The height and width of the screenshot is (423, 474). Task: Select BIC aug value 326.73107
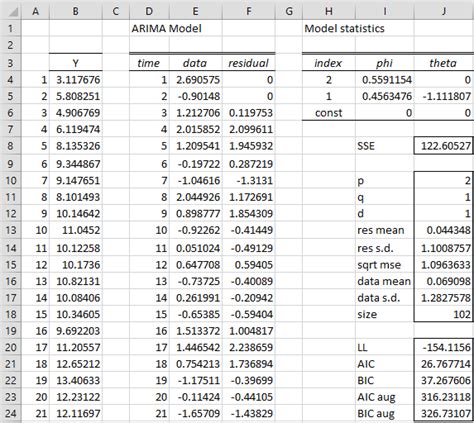click(x=444, y=414)
